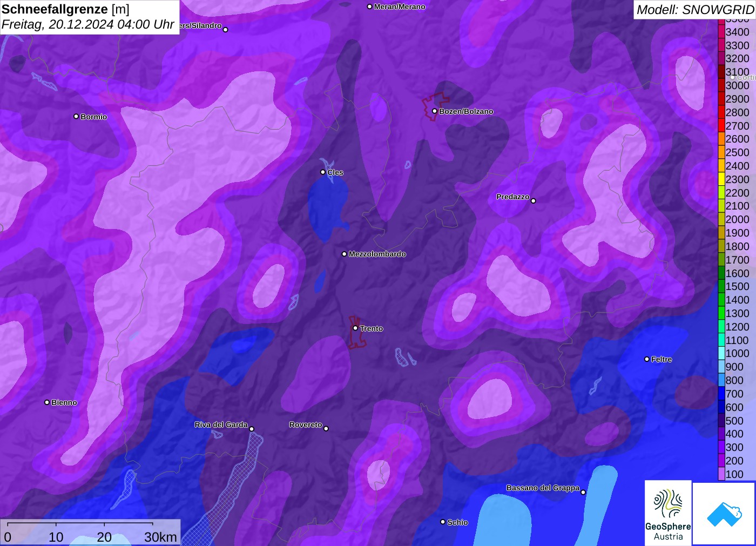Click the 1600 m legend color swatch
Screen dimensions: 756x546
coord(721,273)
